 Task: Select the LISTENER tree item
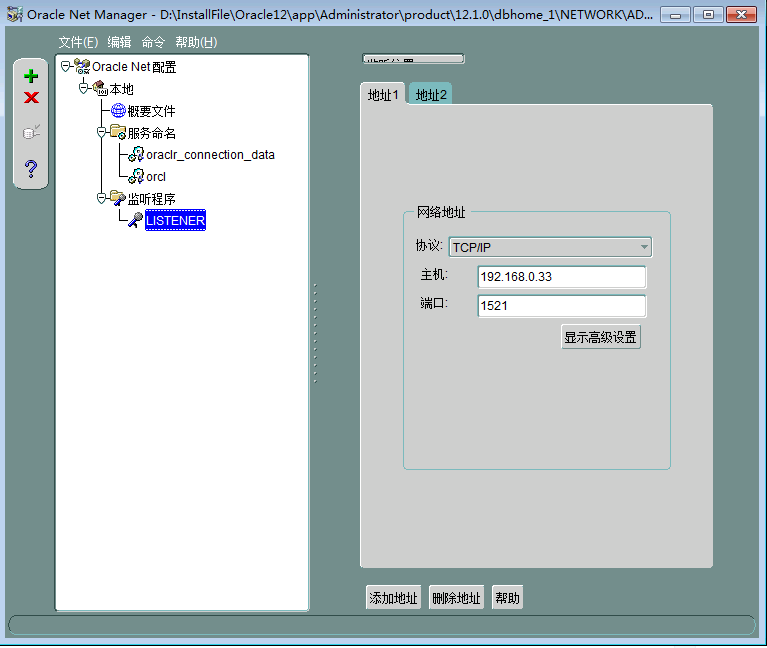pyautogui.click(x=175, y=221)
